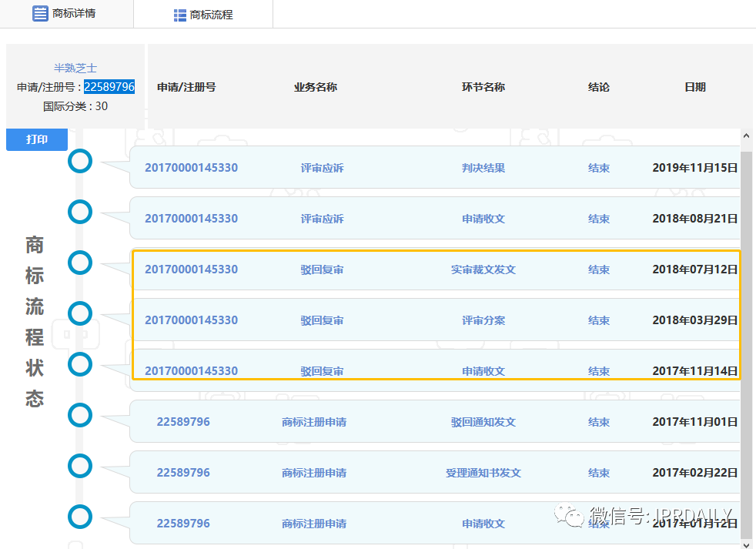Click 商标注册申请 in the 2017年02月22日 row
This screenshot has height=549, width=756.
[x=314, y=473]
